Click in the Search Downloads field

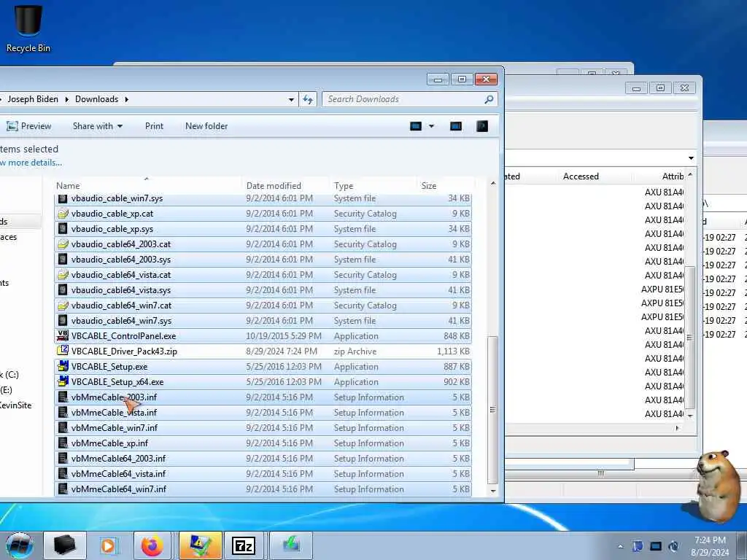(403, 99)
